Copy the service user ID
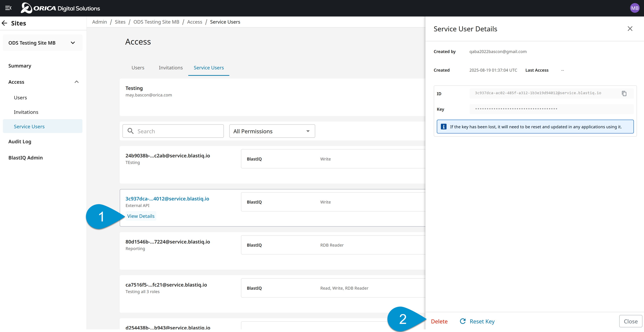The height and width of the screenshot is (332, 644). pos(624,93)
